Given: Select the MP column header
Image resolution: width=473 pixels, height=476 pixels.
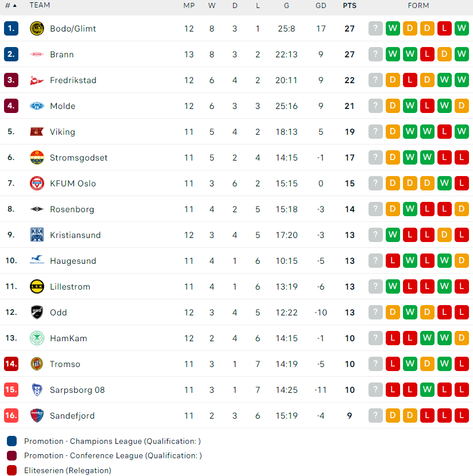Looking at the screenshot, I should pyautogui.click(x=189, y=6).
